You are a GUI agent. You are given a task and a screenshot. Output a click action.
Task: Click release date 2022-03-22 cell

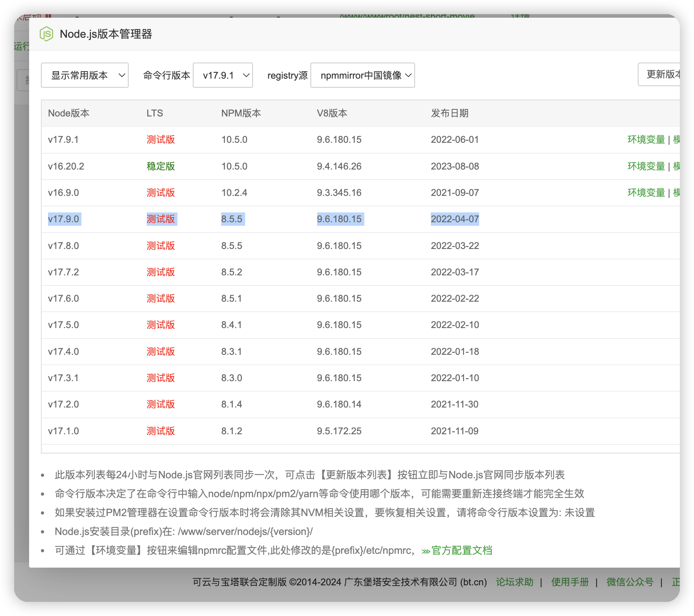(x=455, y=246)
